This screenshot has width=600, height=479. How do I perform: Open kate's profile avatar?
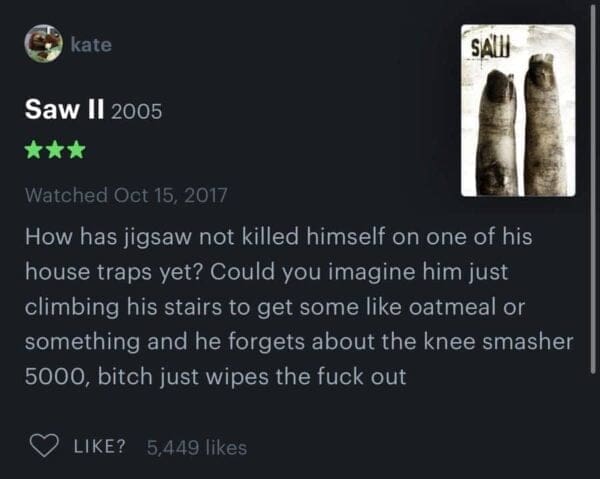pyautogui.click(x=44, y=44)
